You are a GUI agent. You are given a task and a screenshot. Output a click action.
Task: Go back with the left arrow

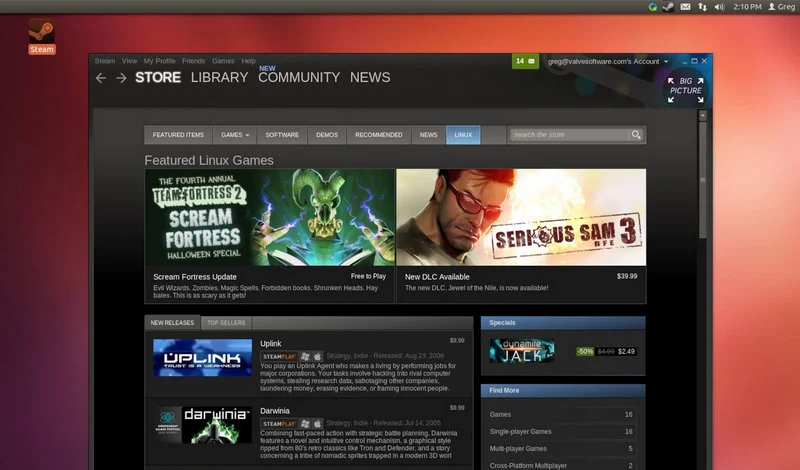[101, 78]
